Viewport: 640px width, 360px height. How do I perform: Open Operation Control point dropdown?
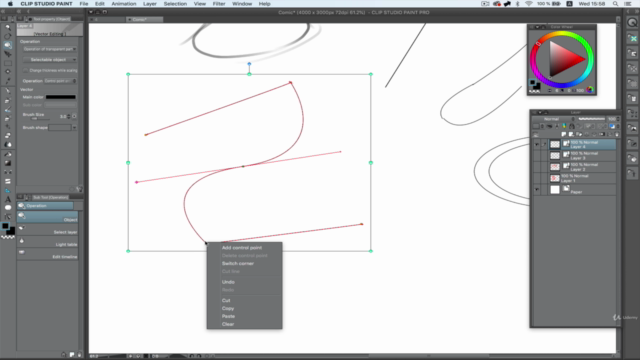tap(60, 81)
